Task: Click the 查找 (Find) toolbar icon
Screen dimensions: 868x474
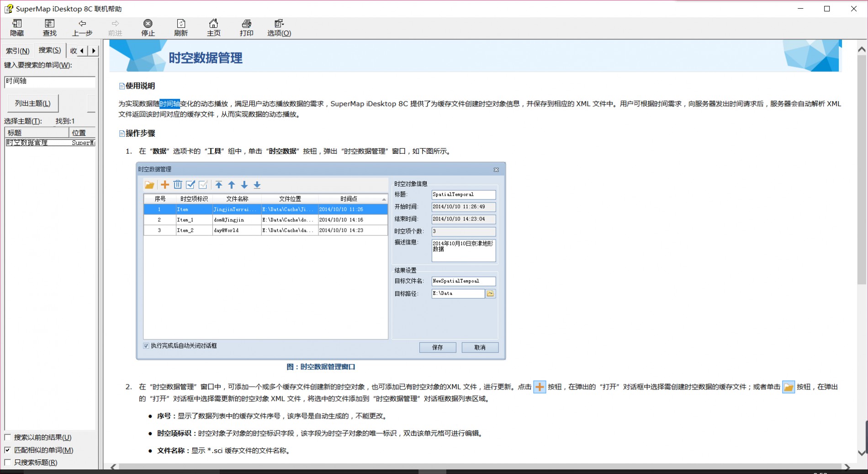Action: [x=49, y=23]
